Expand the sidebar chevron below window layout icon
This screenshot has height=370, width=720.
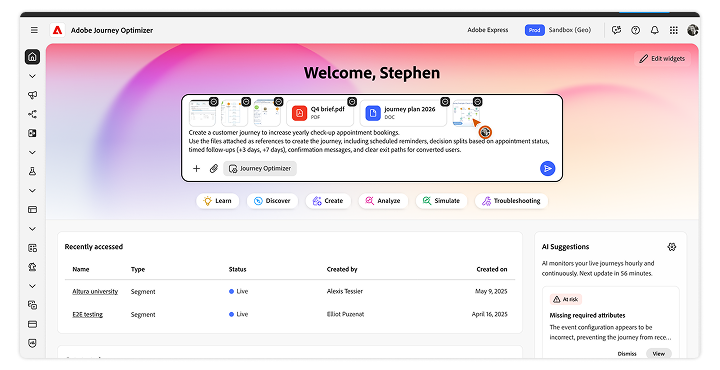tap(32, 229)
